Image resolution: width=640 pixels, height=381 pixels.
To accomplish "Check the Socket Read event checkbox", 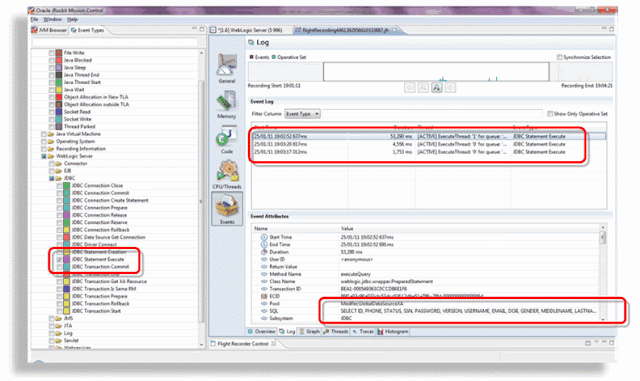I will 51,111.
